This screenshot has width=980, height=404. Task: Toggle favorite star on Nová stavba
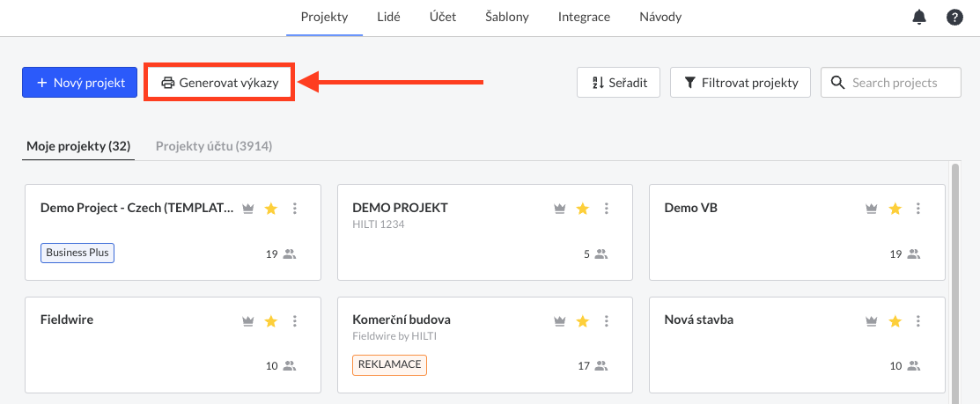(x=895, y=321)
